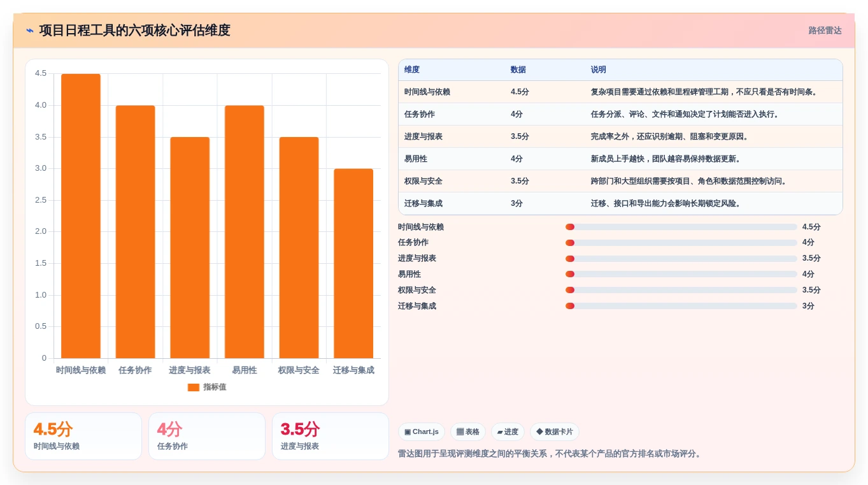Click the page title 项目日程工具的六项核心评估维度
The height and width of the screenshot is (485, 868).
click(x=134, y=31)
